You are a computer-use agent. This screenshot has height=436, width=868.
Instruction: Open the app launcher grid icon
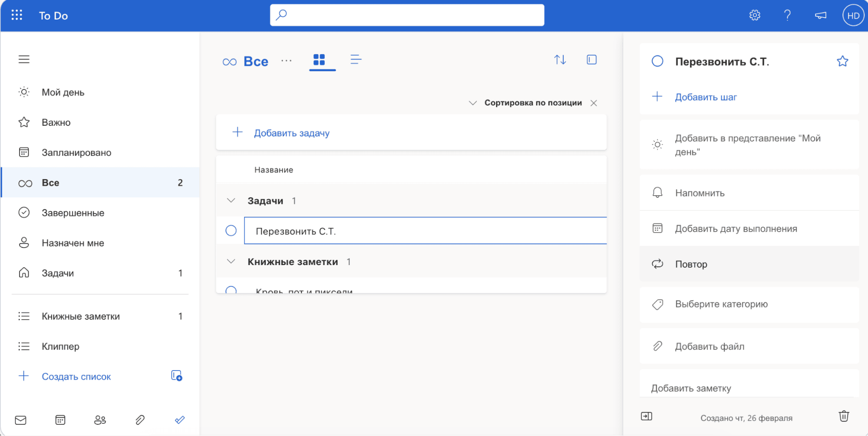[17, 15]
